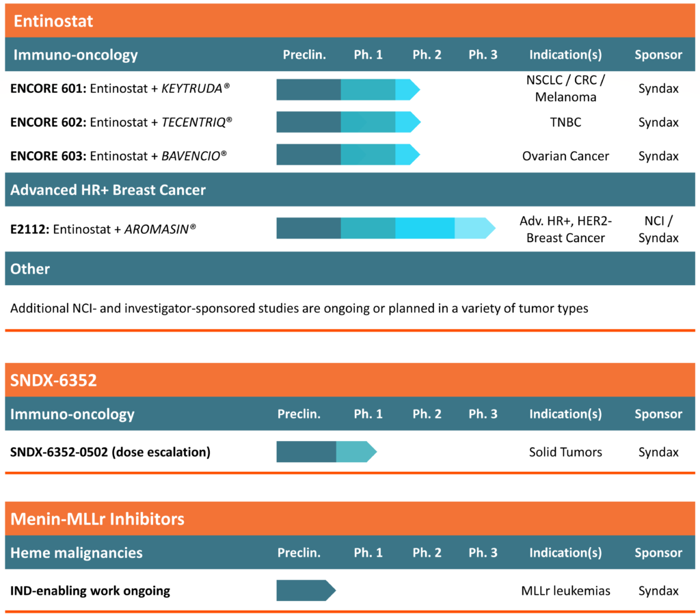Click Adv. HR+, HER2- Breast Cancer indication
The image size is (700, 614).
[565, 229]
